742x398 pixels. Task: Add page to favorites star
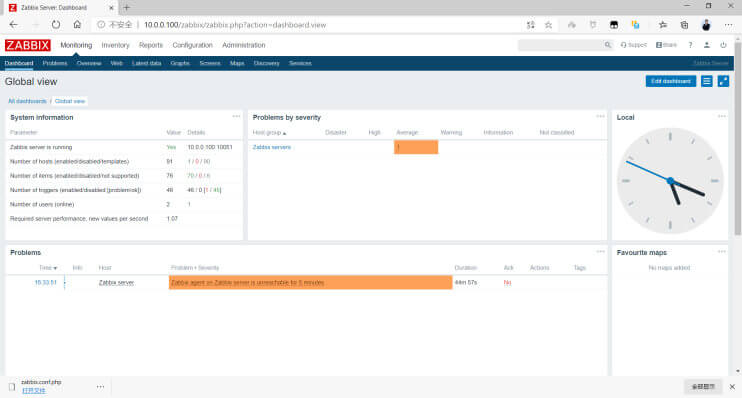[548, 25]
